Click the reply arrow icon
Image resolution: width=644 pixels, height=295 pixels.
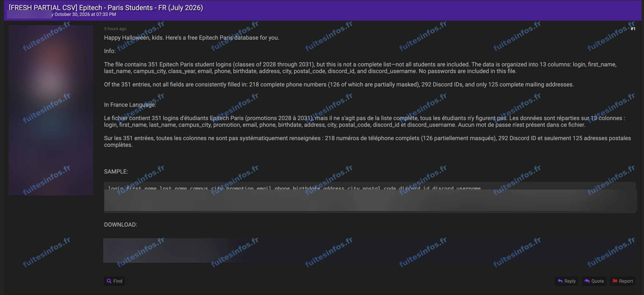pos(560,281)
